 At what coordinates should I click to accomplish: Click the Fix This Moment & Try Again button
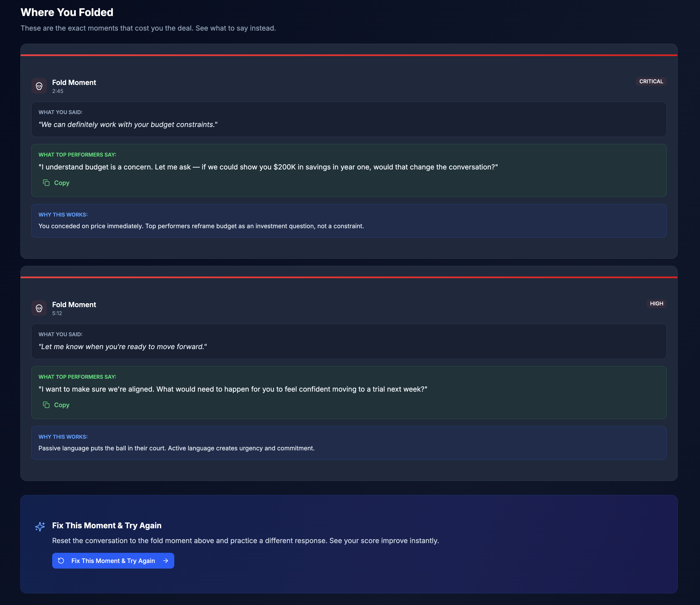pos(113,561)
